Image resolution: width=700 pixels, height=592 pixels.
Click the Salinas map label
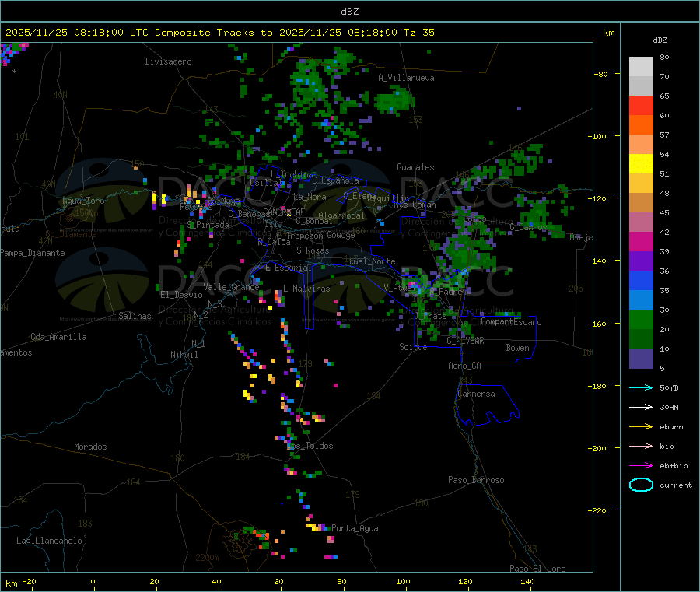[135, 316]
